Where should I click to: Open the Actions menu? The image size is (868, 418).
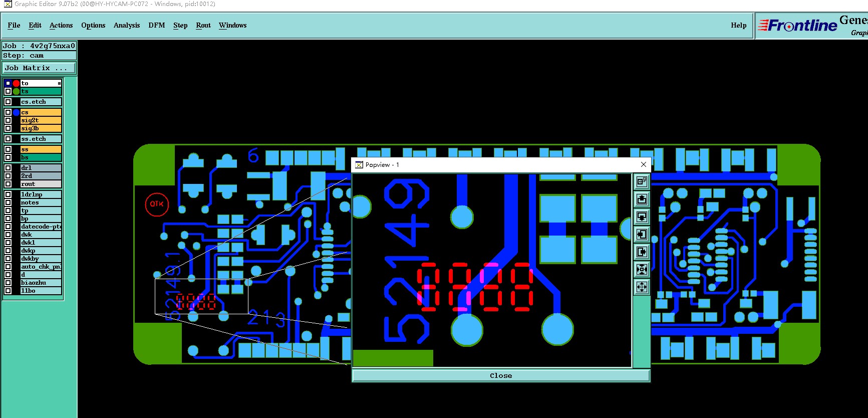pyautogui.click(x=61, y=25)
